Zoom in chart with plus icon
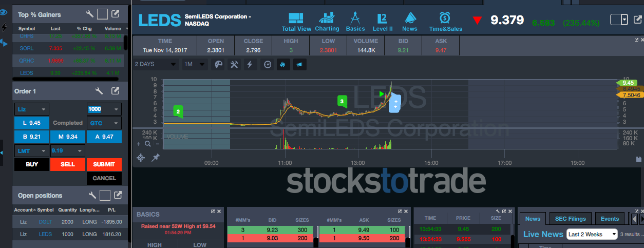Screen dimensions: 644x248 tap(139, 144)
